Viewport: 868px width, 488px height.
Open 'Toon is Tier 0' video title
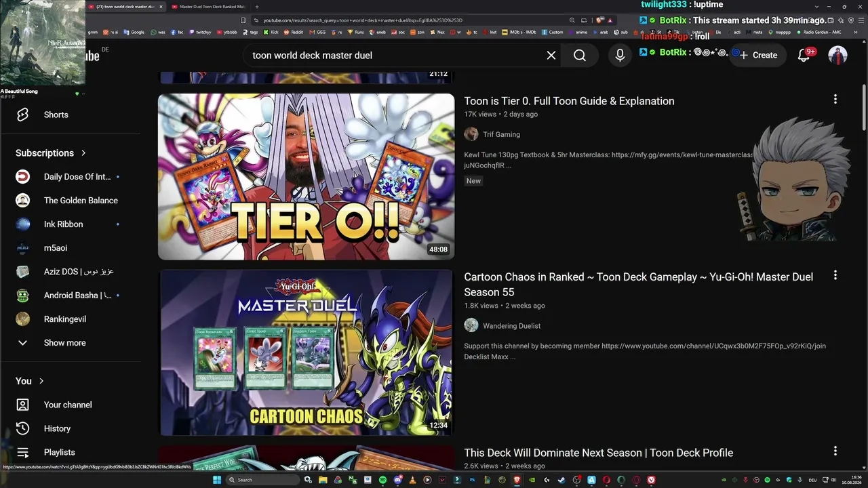pyautogui.click(x=569, y=101)
